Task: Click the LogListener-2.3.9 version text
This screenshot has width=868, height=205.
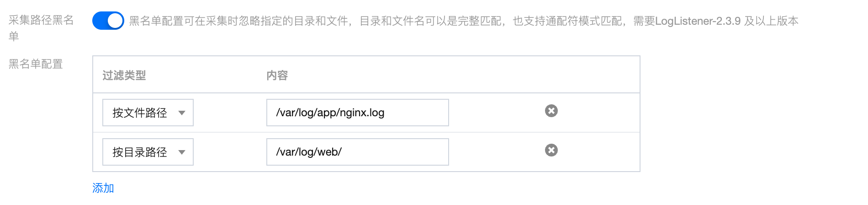Action: (698, 21)
